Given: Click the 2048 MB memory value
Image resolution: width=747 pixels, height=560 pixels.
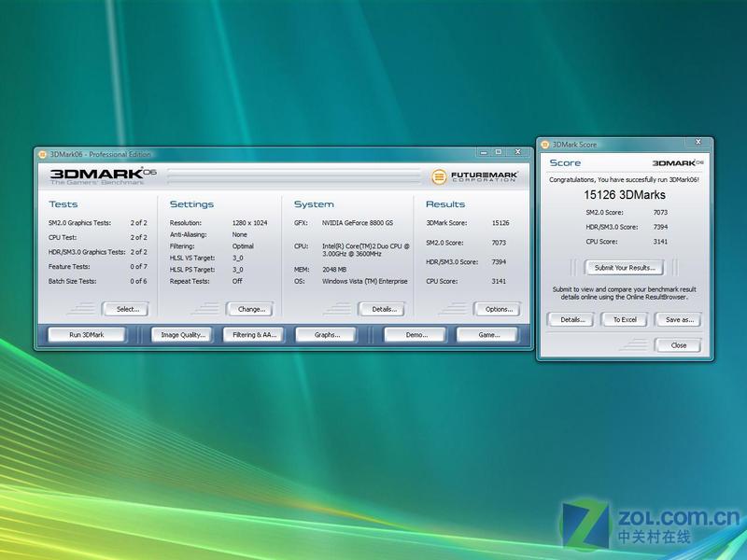Looking at the screenshot, I should 334,270.
